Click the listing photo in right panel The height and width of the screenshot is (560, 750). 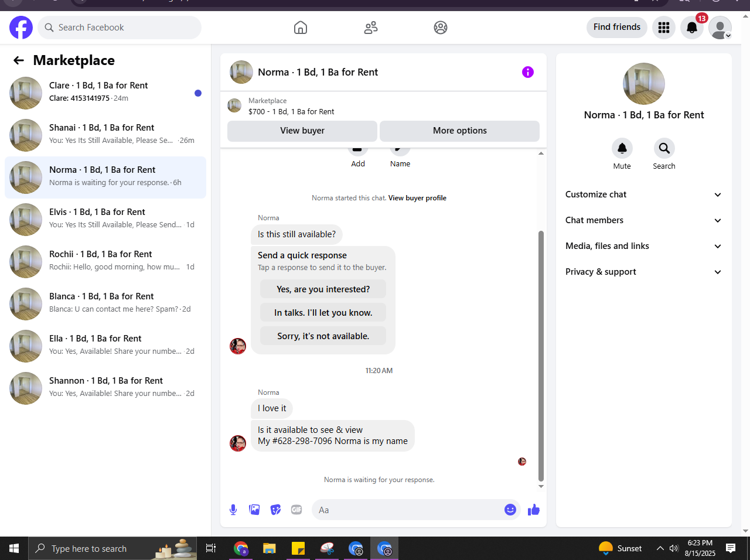pyautogui.click(x=644, y=84)
